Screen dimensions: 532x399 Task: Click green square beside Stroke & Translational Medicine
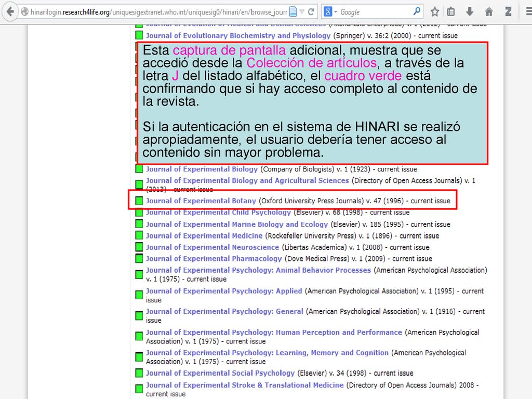click(139, 389)
